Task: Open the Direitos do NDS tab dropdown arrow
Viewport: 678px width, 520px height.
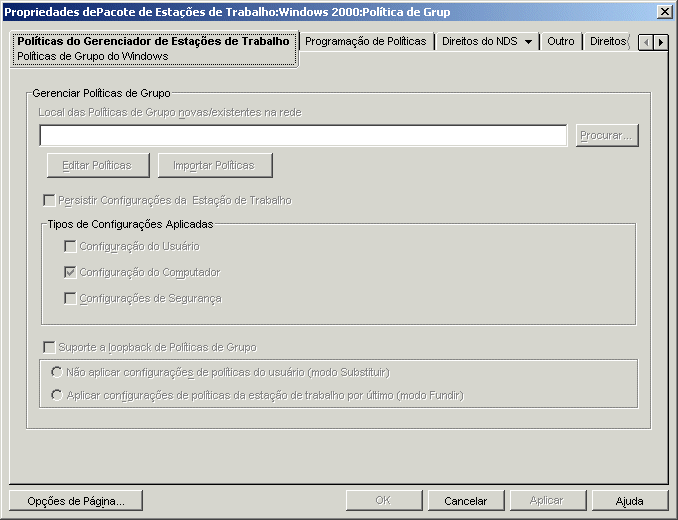Action: pyautogui.click(x=528, y=42)
